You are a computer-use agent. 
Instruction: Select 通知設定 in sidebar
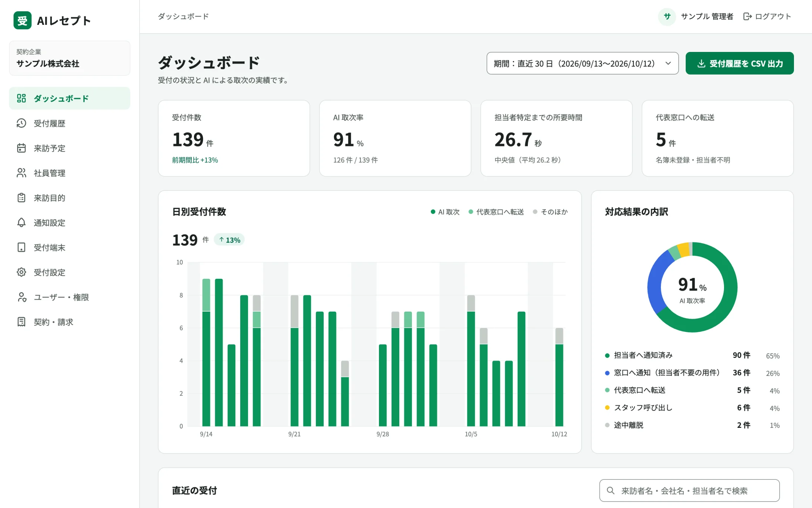(x=70, y=222)
